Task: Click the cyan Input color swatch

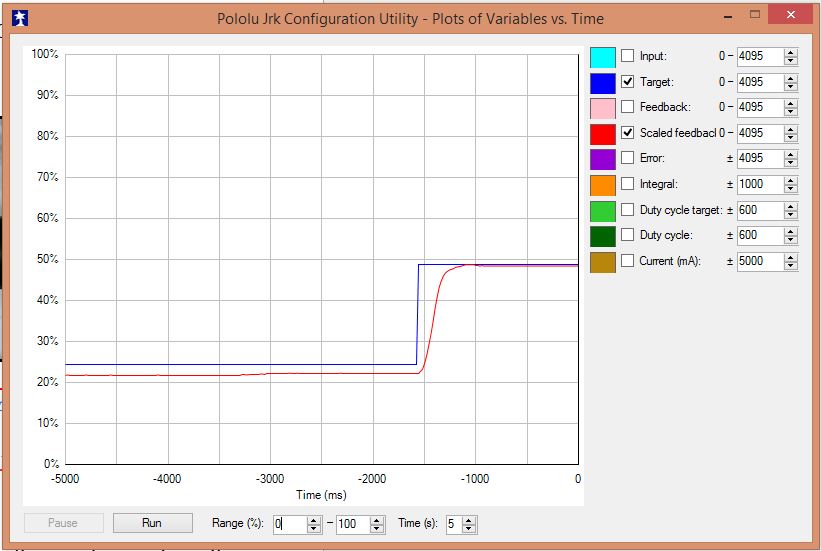Action: 603,57
